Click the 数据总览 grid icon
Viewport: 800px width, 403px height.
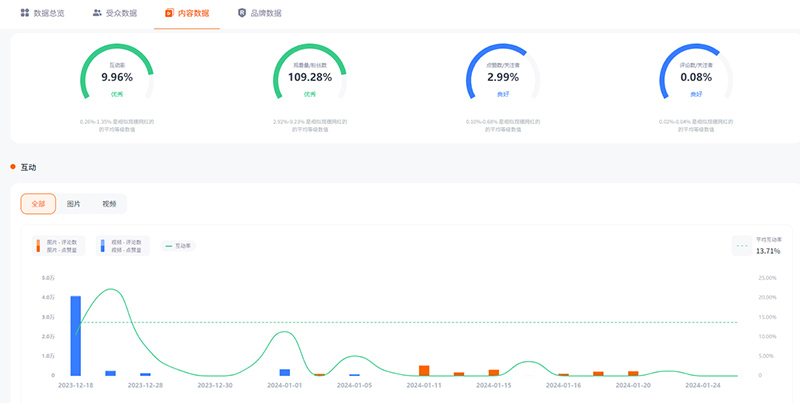coord(25,13)
